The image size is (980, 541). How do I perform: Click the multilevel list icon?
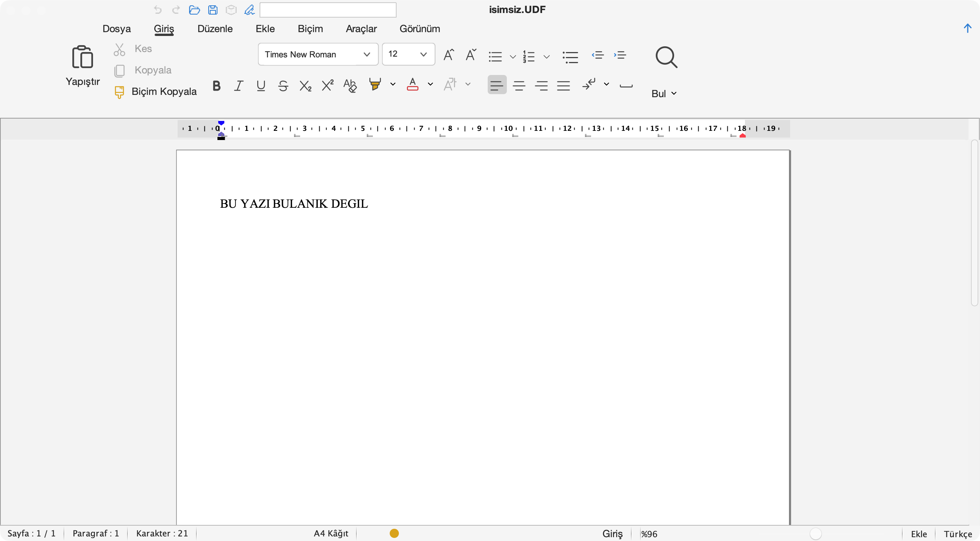click(570, 57)
